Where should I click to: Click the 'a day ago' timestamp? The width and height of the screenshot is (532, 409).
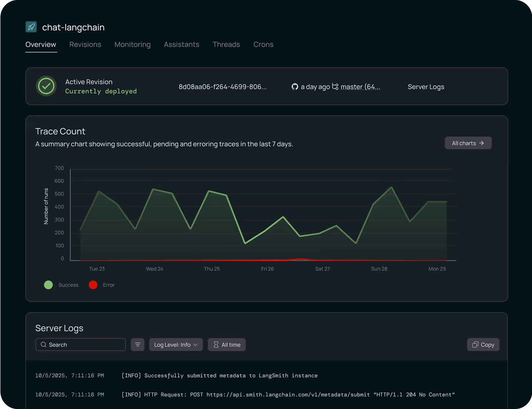pyautogui.click(x=315, y=86)
